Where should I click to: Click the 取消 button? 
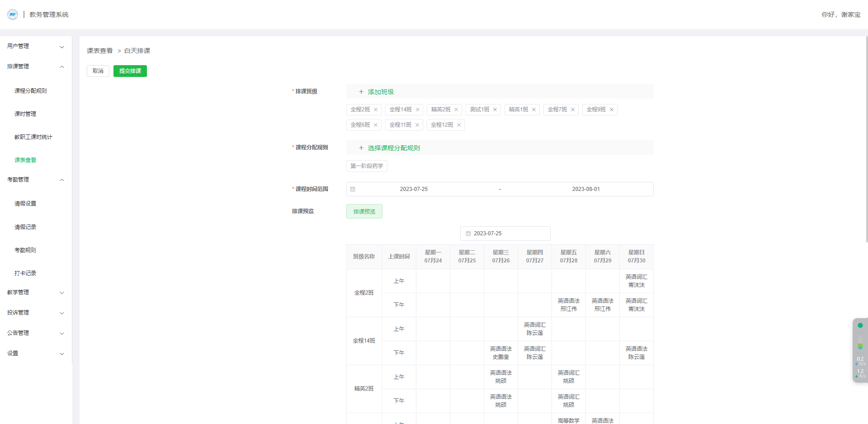[x=98, y=71]
